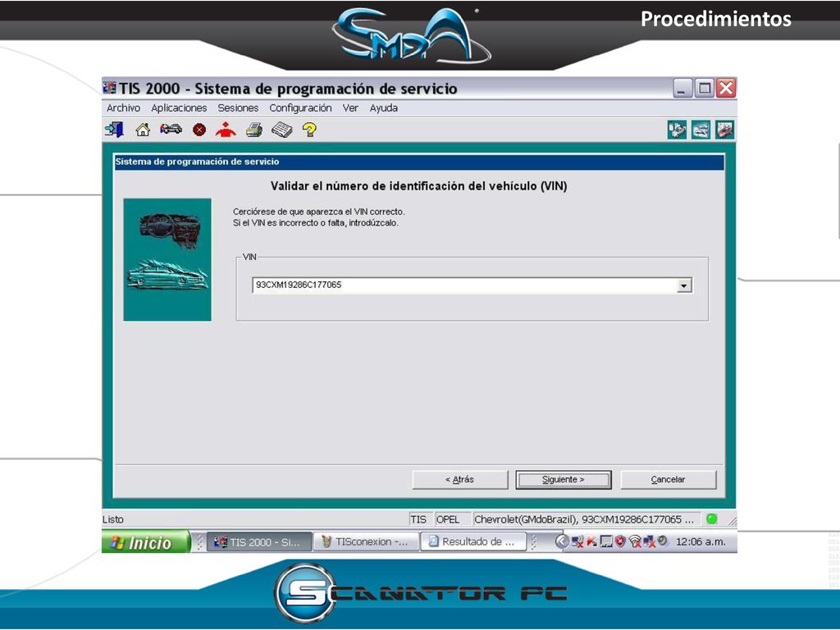Screen dimensions: 840x630
Task: Click the middle teal icon at toolbar right
Action: click(701, 130)
